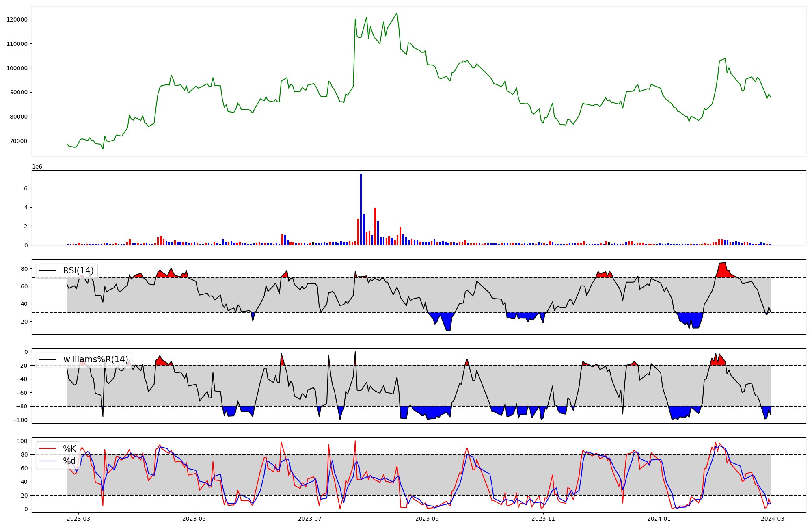Click the 70000 price axis tick label
This screenshot has height=528, width=812.
(x=19, y=141)
